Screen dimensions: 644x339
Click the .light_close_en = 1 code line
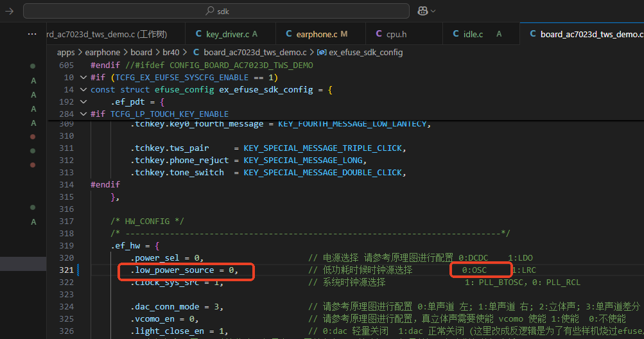(x=180, y=331)
